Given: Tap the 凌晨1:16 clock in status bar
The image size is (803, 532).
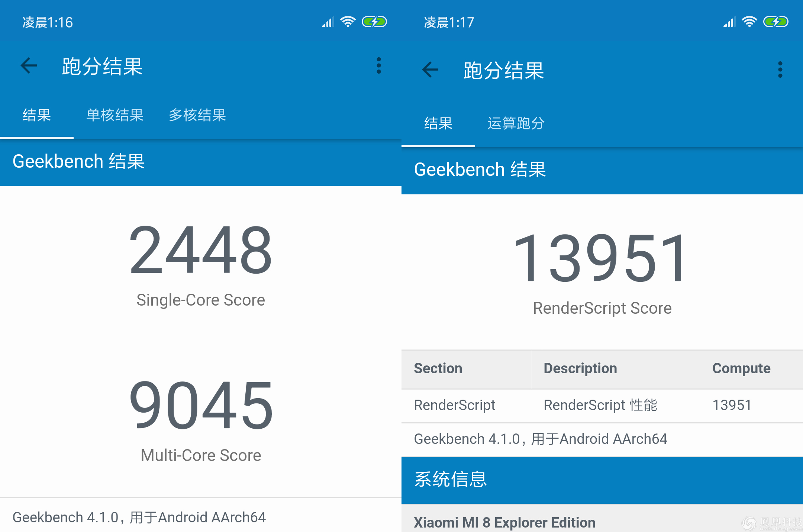Looking at the screenshot, I should tap(48, 23).
